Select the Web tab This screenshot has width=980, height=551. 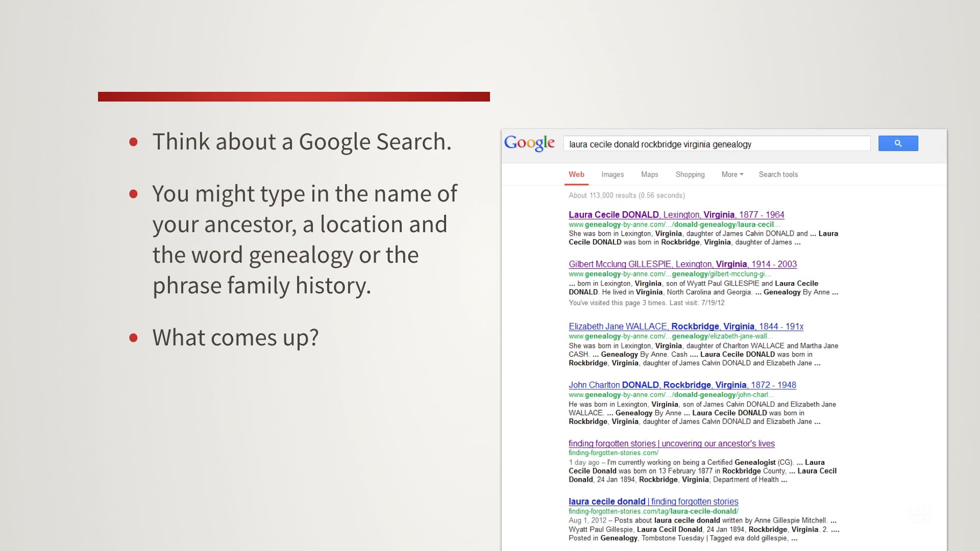576,174
